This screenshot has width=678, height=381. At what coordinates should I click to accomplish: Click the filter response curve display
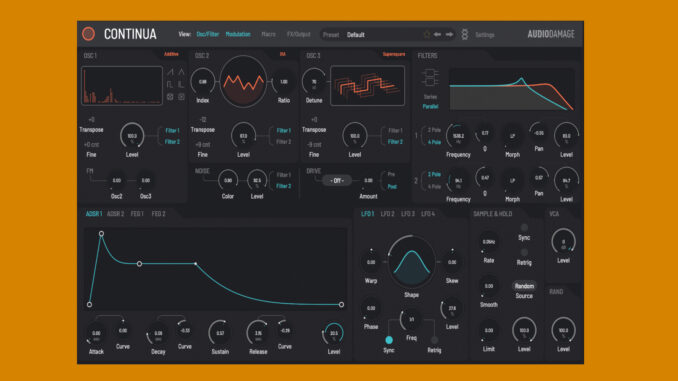click(512, 90)
